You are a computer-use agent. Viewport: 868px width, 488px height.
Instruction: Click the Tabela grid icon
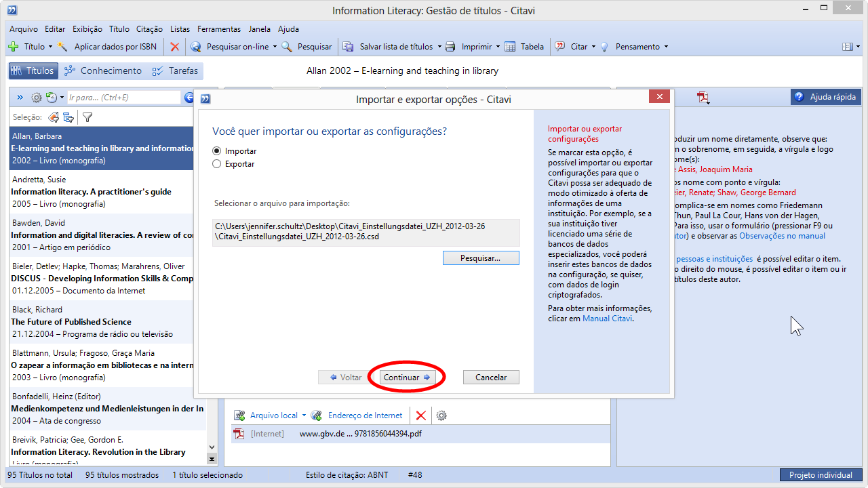point(509,47)
